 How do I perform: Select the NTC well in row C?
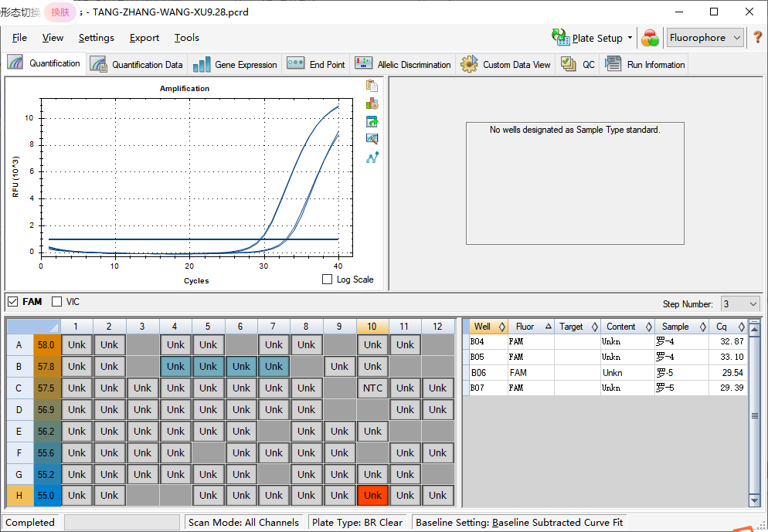(372, 388)
